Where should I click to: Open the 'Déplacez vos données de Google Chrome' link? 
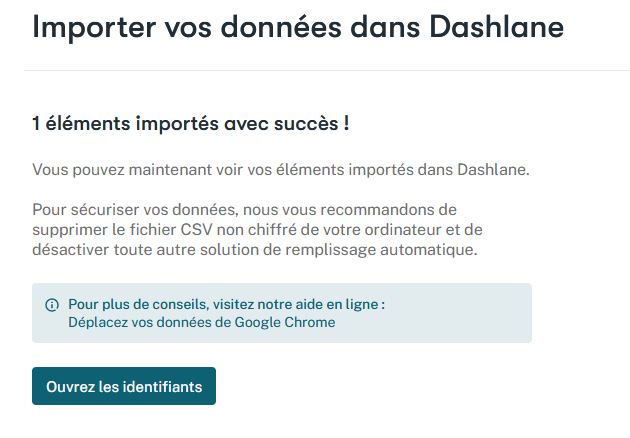[202, 322]
